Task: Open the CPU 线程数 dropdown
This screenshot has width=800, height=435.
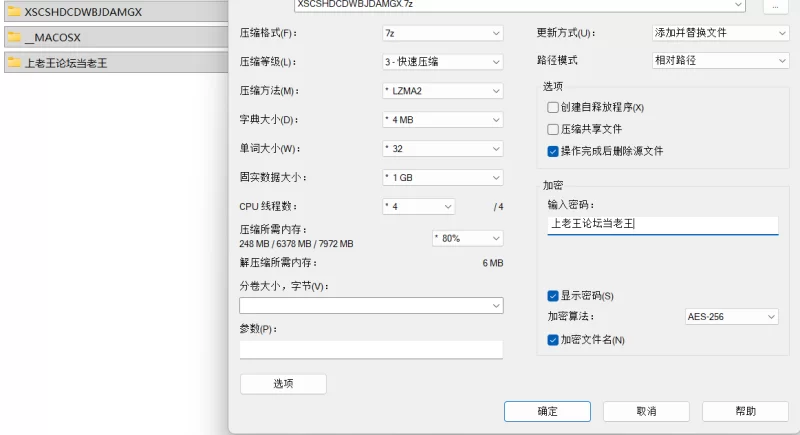Action: (418, 207)
